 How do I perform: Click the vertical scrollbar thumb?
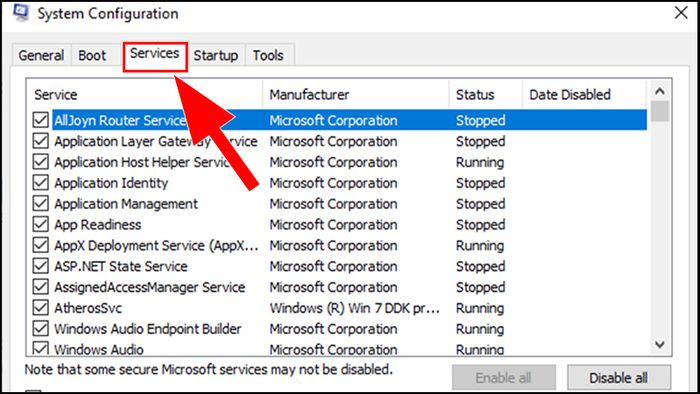(659, 112)
